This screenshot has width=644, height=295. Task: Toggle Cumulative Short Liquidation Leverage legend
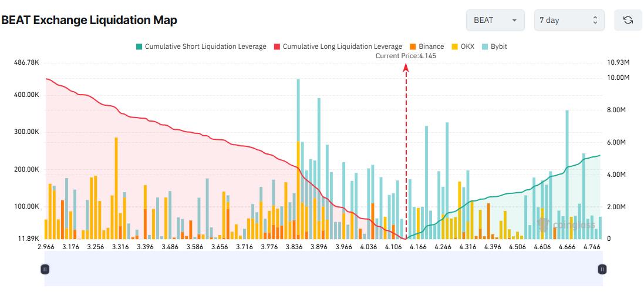point(205,46)
